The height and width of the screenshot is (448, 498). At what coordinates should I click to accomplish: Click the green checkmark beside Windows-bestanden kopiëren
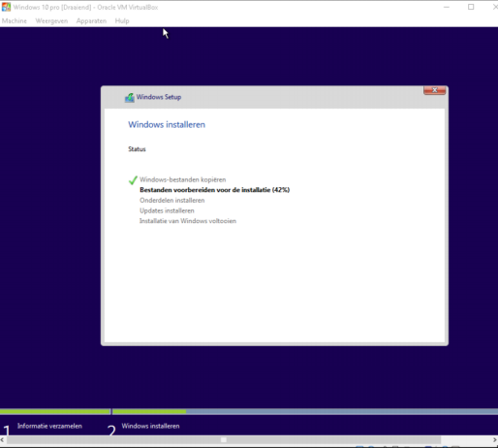pos(133,180)
